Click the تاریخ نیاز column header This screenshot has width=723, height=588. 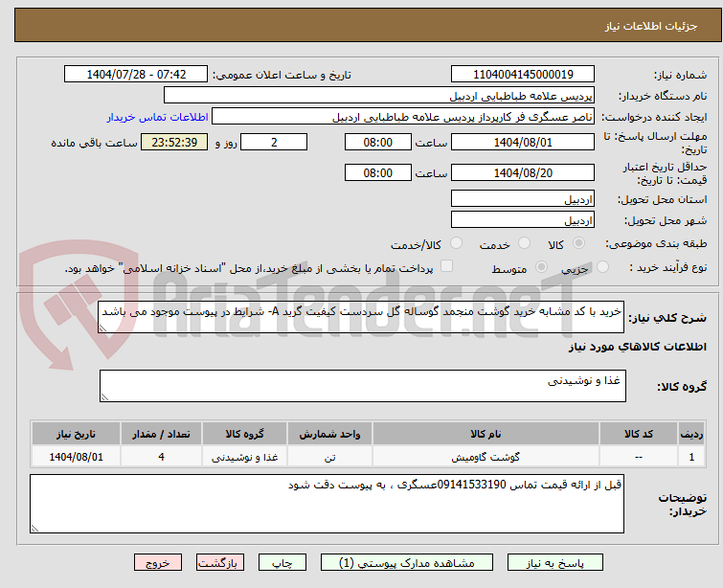coord(76,434)
